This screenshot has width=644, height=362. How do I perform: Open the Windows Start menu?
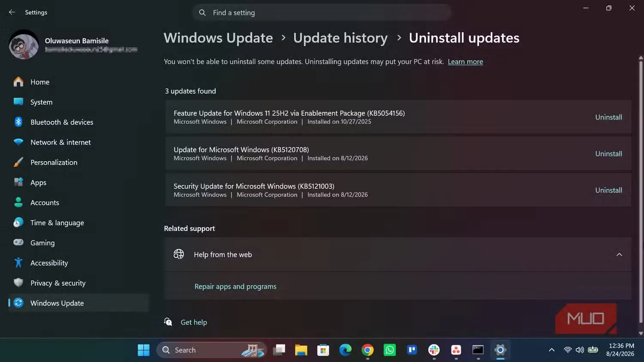pos(144,350)
